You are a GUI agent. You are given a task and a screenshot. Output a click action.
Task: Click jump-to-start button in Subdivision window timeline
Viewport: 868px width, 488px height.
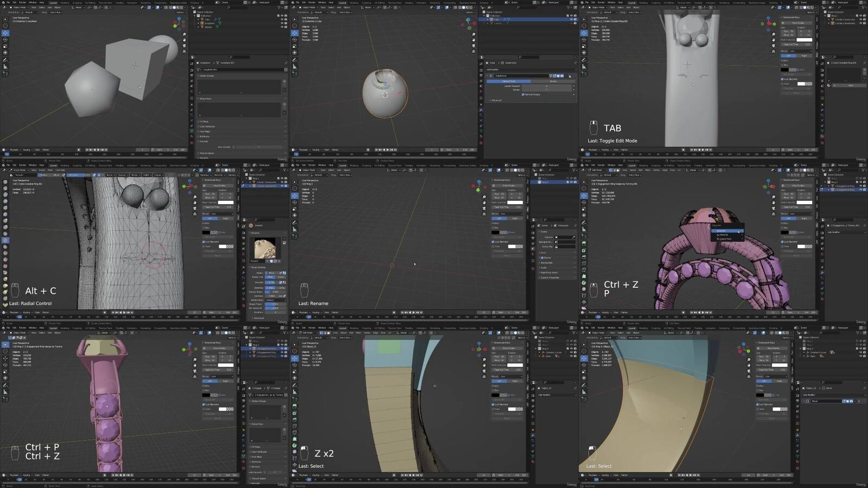click(x=376, y=150)
